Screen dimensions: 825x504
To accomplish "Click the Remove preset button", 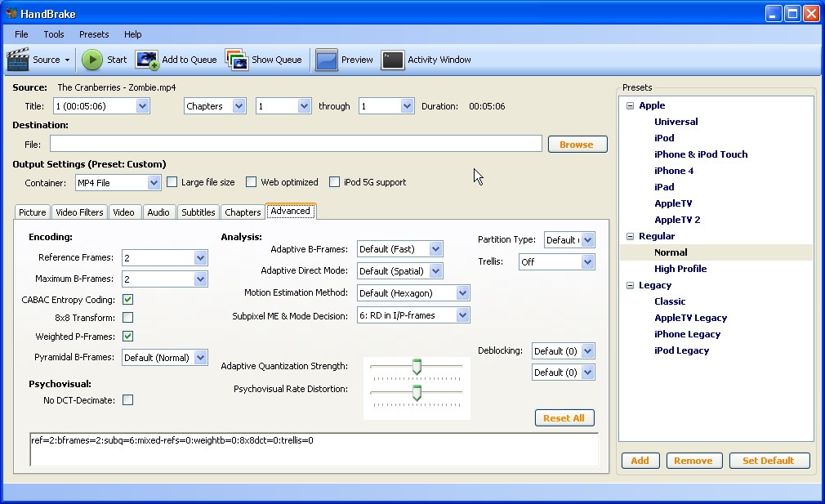I will tap(694, 461).
